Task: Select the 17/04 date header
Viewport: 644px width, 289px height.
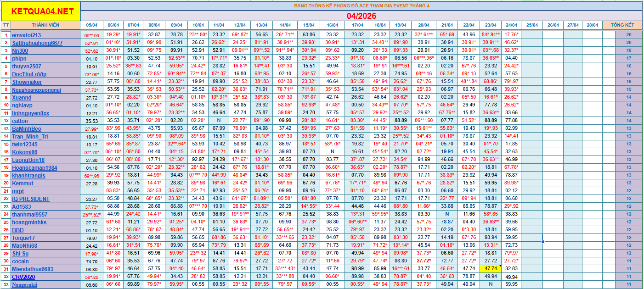Action: (357, 25)
